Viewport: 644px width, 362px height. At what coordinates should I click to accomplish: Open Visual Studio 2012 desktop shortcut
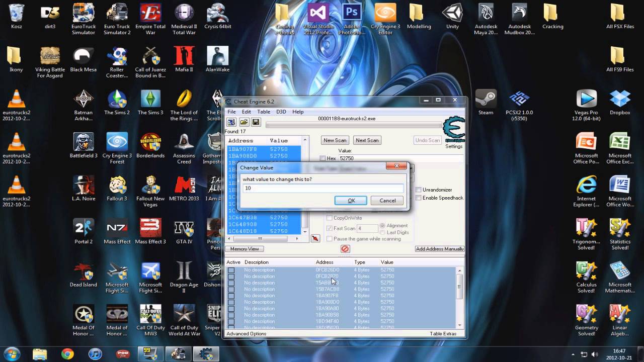click(x=318, y=19)
